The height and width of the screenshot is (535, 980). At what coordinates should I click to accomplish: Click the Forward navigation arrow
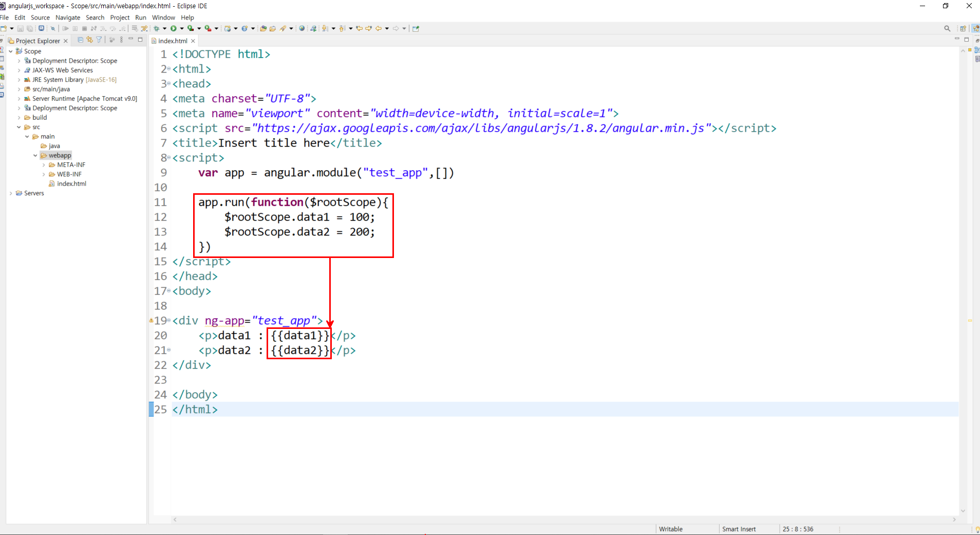click(395, 28)
